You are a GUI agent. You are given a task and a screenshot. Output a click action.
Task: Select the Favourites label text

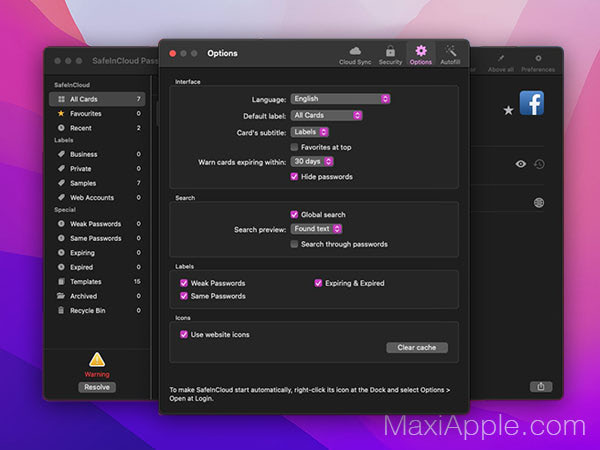86,114
